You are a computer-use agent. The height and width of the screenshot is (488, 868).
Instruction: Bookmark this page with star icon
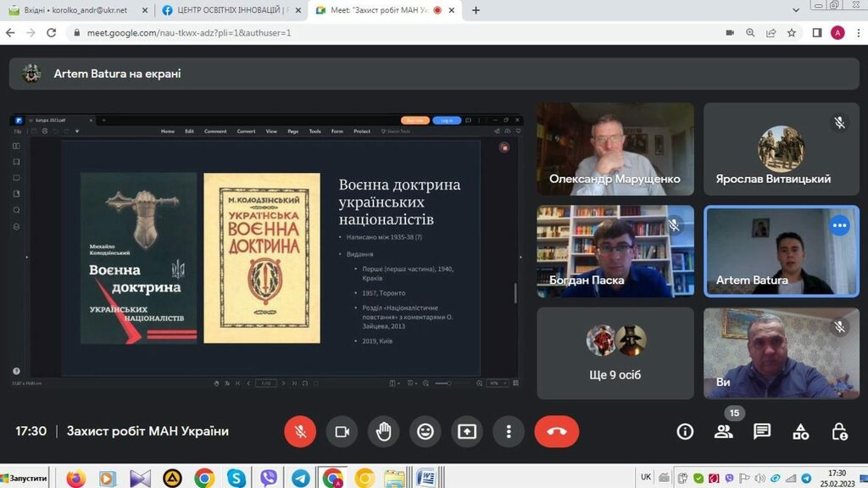pos(791,33)
